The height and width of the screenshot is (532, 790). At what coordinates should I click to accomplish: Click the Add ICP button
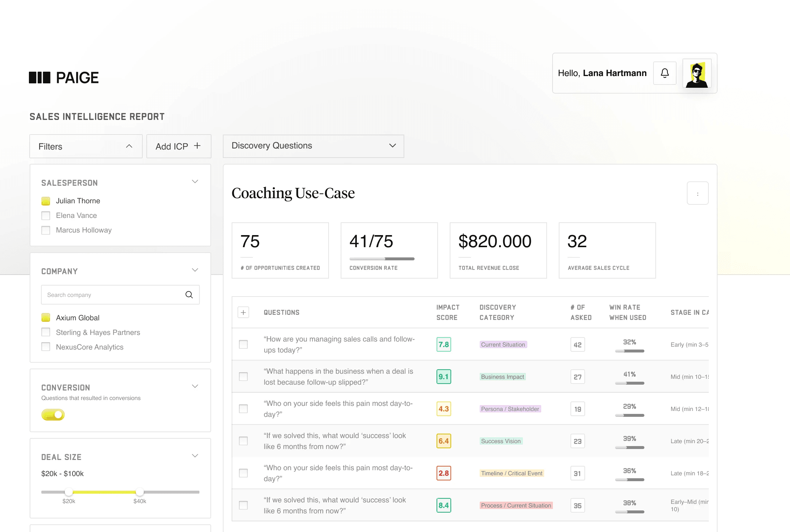[x=179, y=146]
